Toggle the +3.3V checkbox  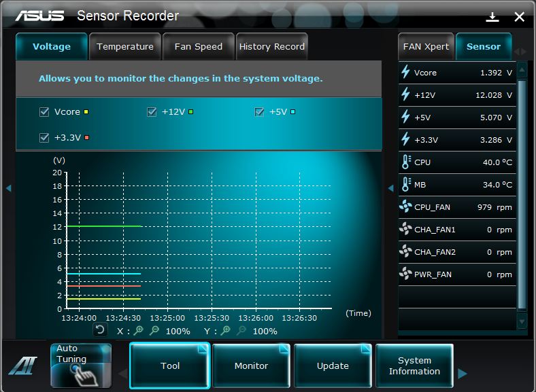[44, 138]
